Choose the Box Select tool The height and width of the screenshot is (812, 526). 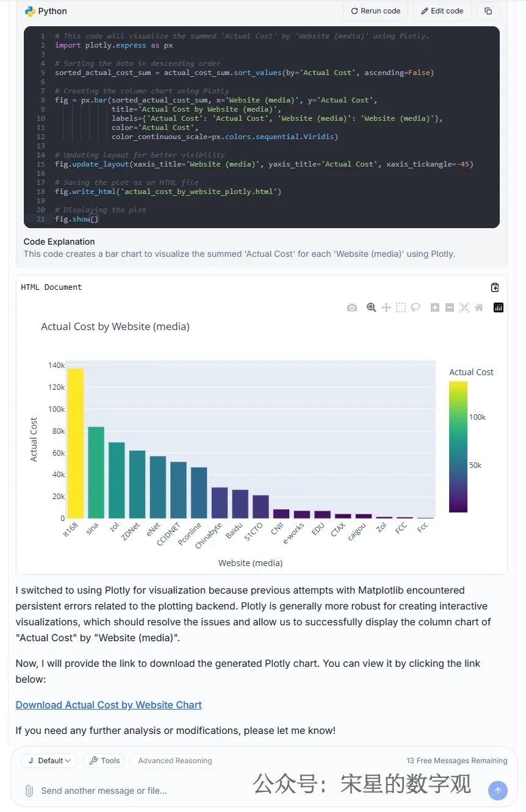pyautogui.click(x=401, y=307)
